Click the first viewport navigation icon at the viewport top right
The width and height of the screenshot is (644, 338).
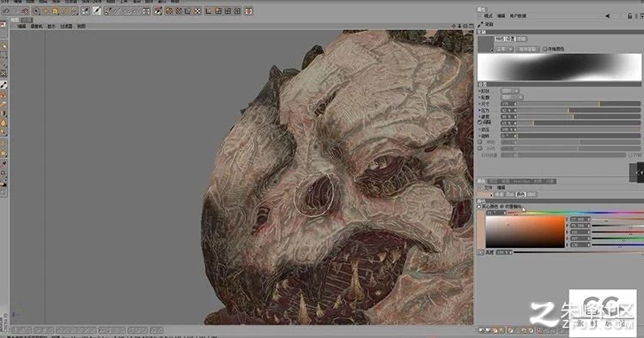[454, 26]
